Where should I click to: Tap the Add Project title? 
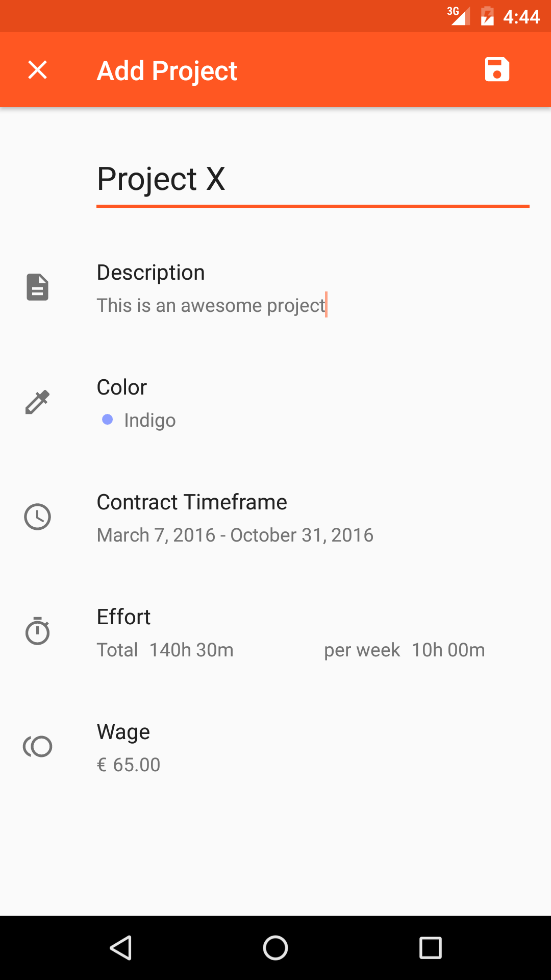[167, 70]
